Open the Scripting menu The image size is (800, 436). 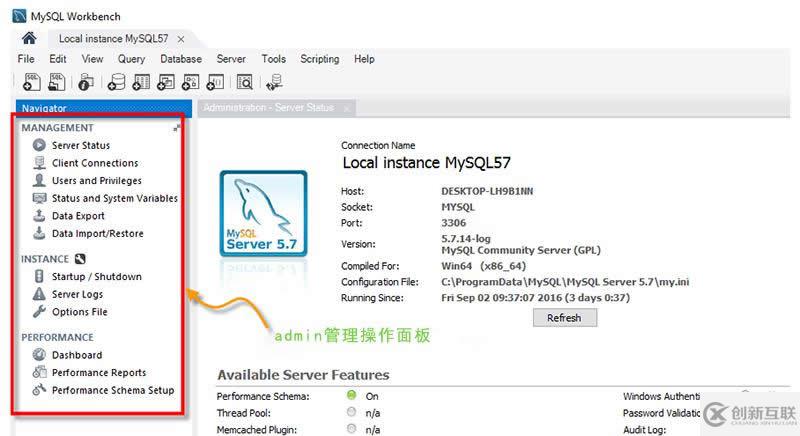click(320, 59)
